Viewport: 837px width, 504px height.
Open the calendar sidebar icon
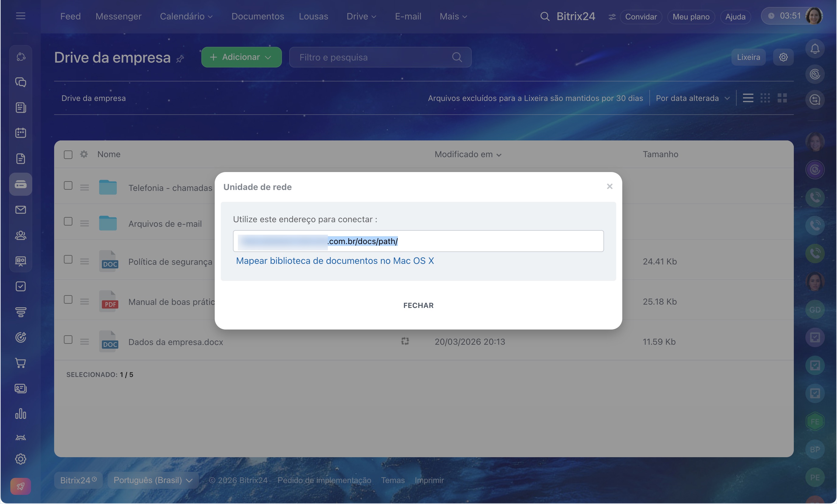coord(21,133)
